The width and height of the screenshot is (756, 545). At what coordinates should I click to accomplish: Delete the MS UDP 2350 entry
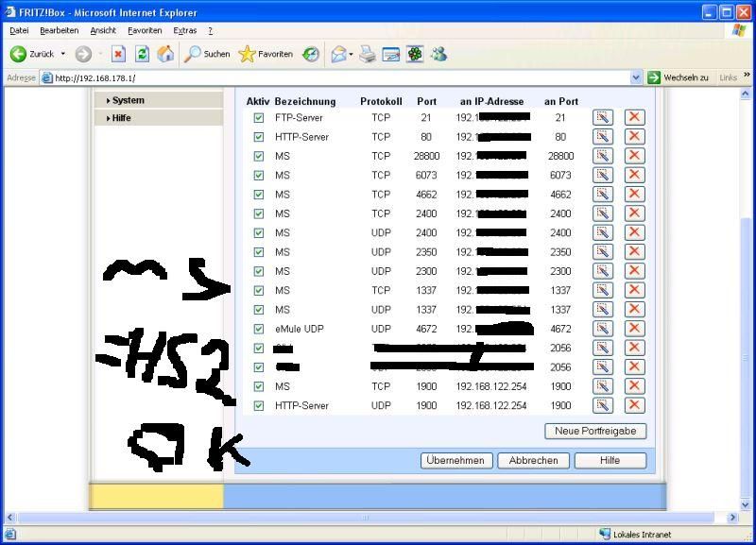[x=634, y=252]
